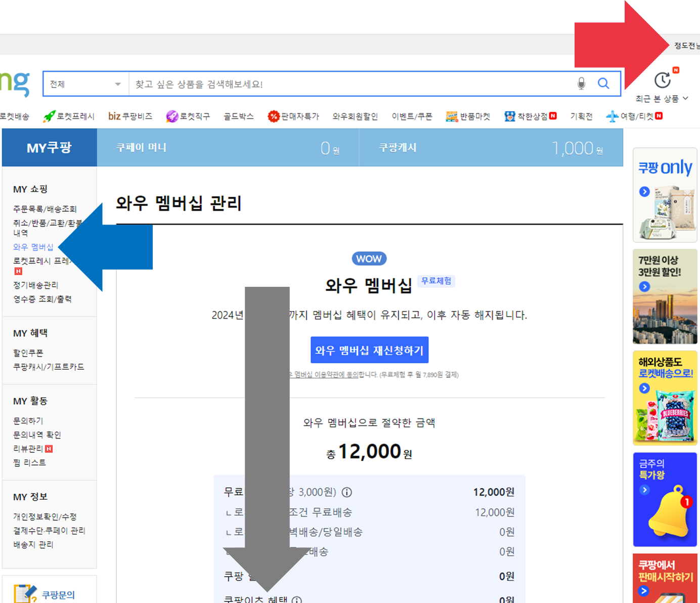This screenshot has height=603, width=700.
Task: Open the 여행/티켓 menu
Action: coord(637,116)
